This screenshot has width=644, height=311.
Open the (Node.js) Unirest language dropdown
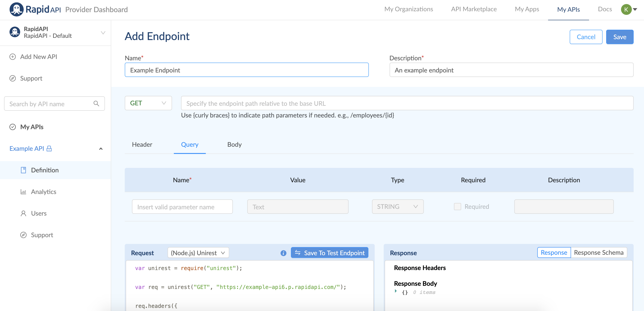click(x=198, y=253)
